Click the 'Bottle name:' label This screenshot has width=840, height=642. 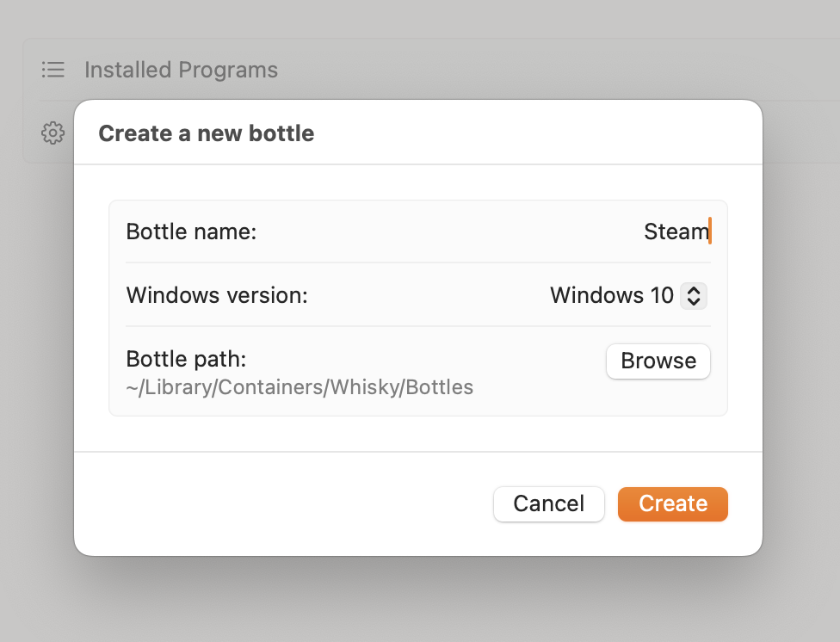click(191, 231)
